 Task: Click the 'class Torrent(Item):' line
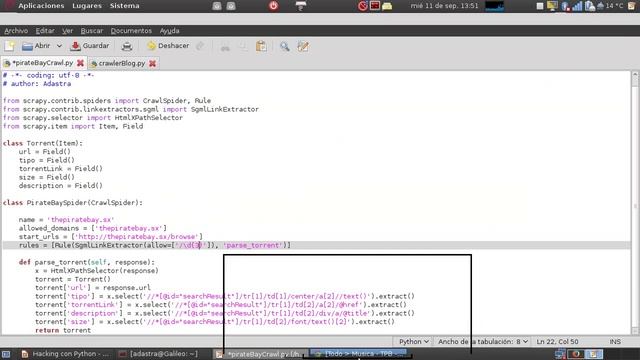click(43, 143)
